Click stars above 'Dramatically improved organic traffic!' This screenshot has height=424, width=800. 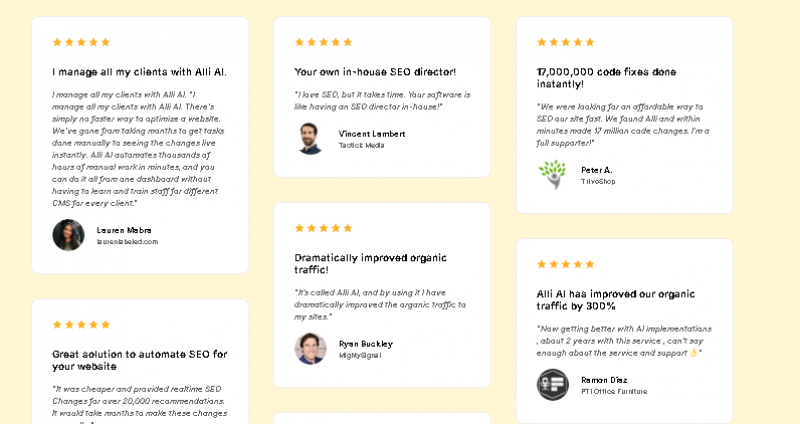tap(323, 228)
